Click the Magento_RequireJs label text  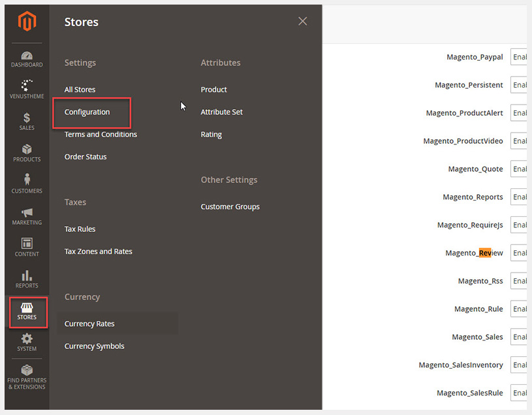coord(470,225)
